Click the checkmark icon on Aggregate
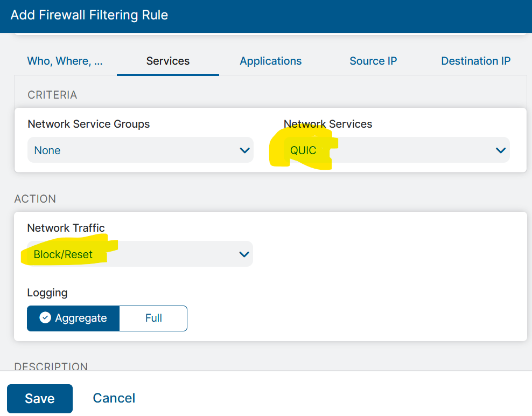The height and width of the screenshot is (416, 532). (x=46, y=318)
